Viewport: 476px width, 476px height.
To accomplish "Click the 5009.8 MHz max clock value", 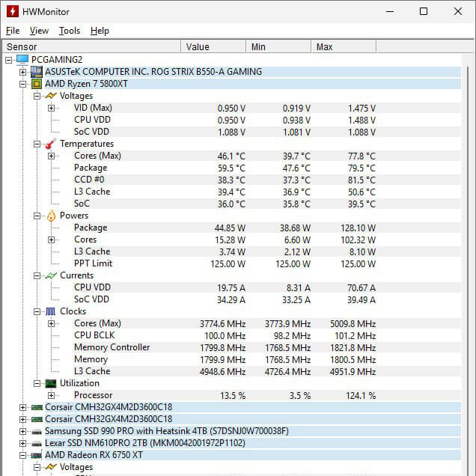I will tap(353, 324).
